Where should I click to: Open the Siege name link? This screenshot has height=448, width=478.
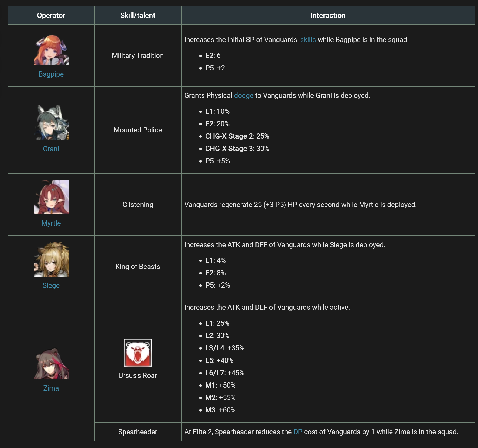tap(51, 285)
